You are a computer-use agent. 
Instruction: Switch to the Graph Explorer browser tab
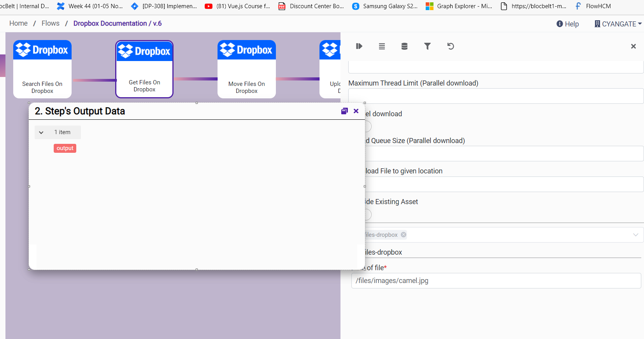[459, 6]
